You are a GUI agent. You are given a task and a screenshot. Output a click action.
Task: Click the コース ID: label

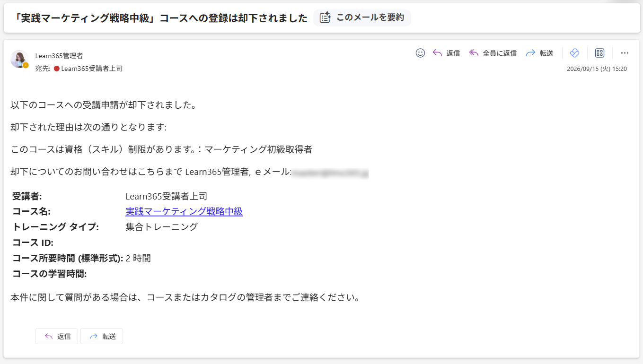pyautogui.click(x=33, y=243)
